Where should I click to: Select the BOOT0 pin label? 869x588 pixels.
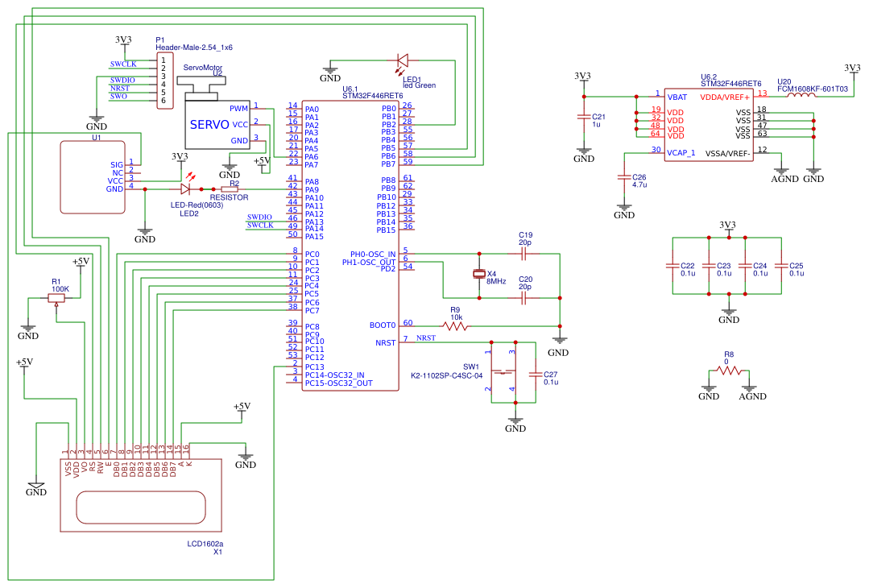coord(383,325)
